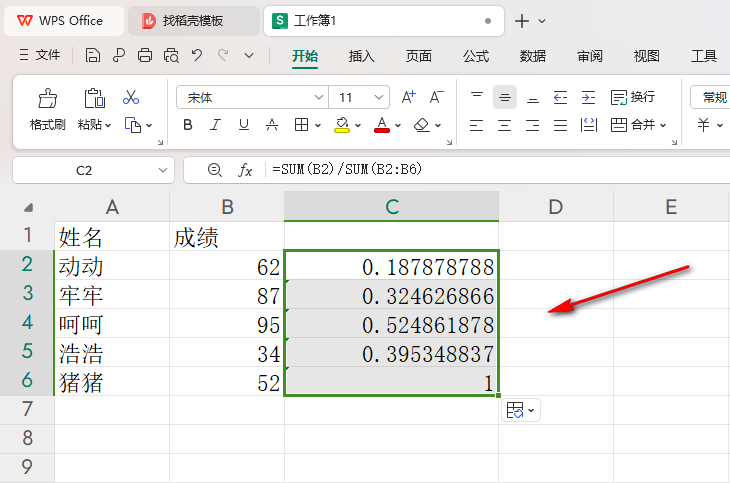Click the Eraser clear icon
The width and height of the screenshot is (730, 483).
tap(422, 125)
